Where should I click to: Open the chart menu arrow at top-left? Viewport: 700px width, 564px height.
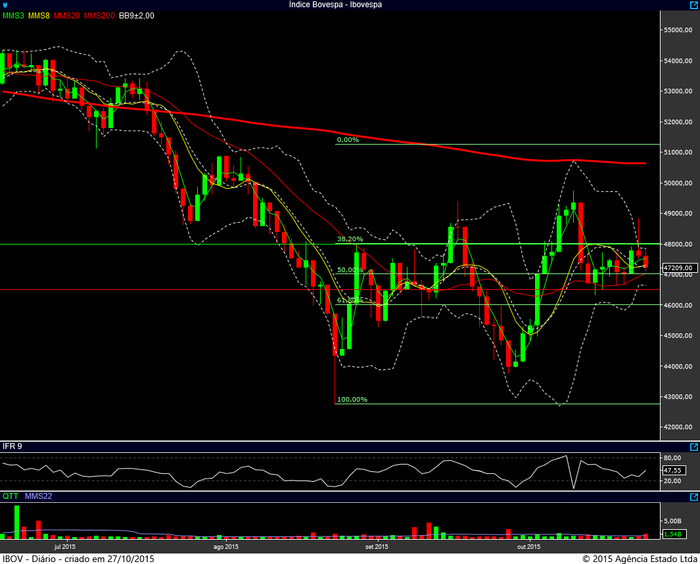pos(5,5)
